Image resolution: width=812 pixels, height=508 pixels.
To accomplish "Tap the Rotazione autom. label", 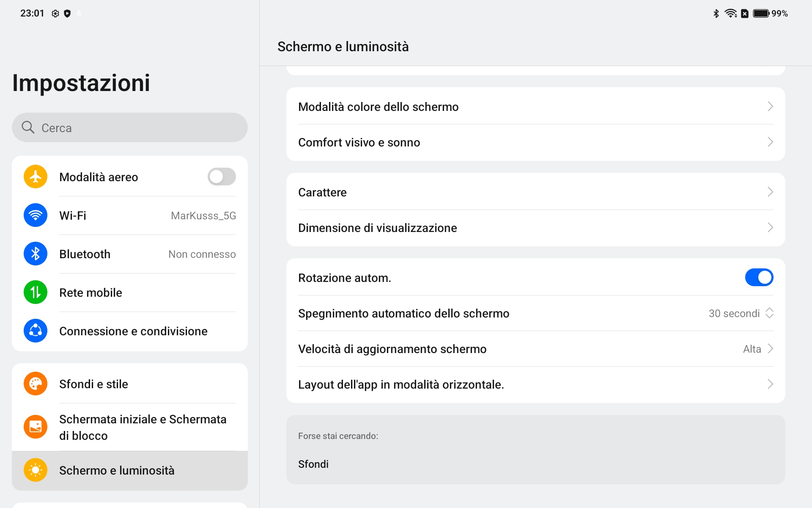I will [x=345, y=278].
